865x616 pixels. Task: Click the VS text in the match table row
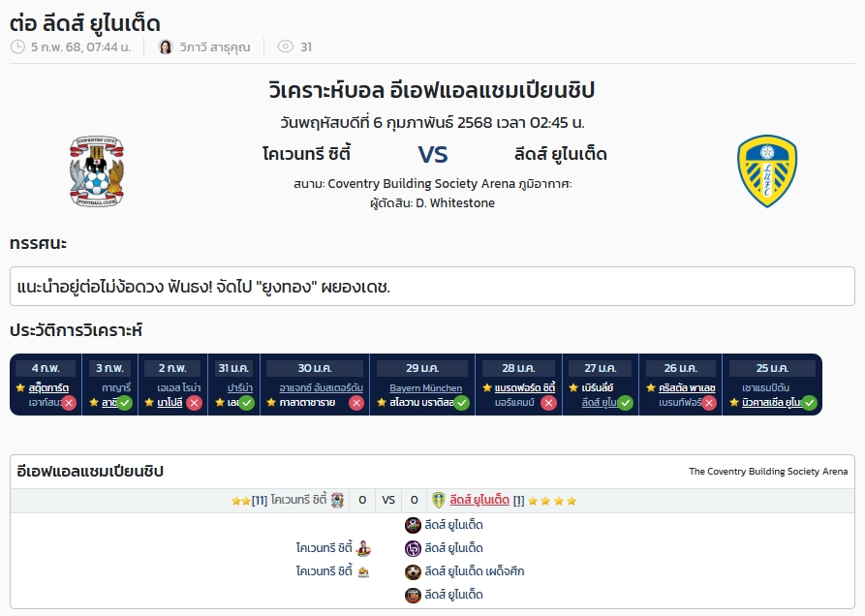[x=388, y=500]
